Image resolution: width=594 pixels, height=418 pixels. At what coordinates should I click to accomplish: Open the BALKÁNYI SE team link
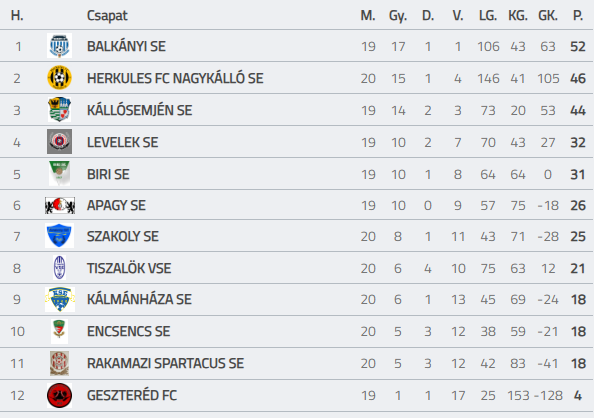pos(126,46)
